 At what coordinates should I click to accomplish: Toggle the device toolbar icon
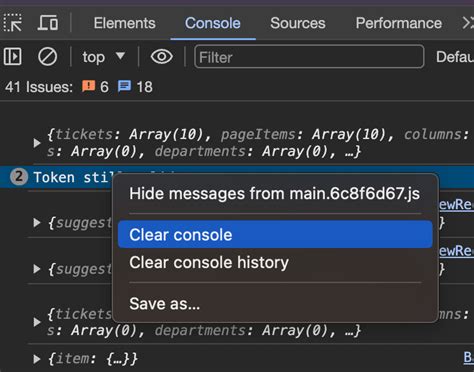48,23
